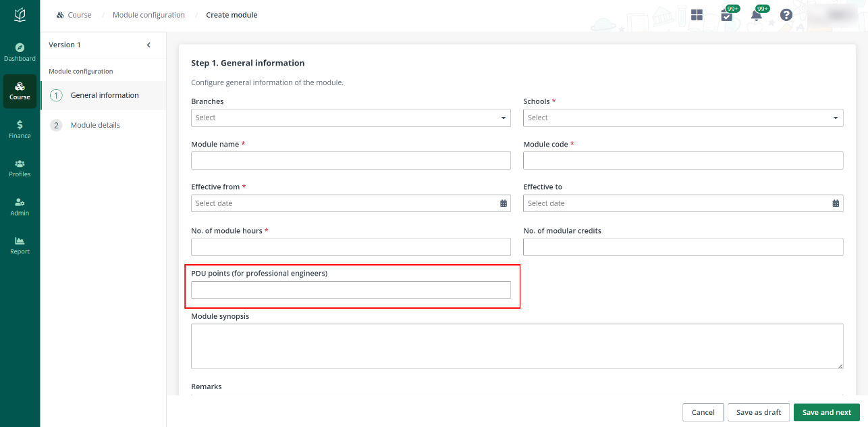
Task: Go to step 1 General information
Action: tap(103, 95)
